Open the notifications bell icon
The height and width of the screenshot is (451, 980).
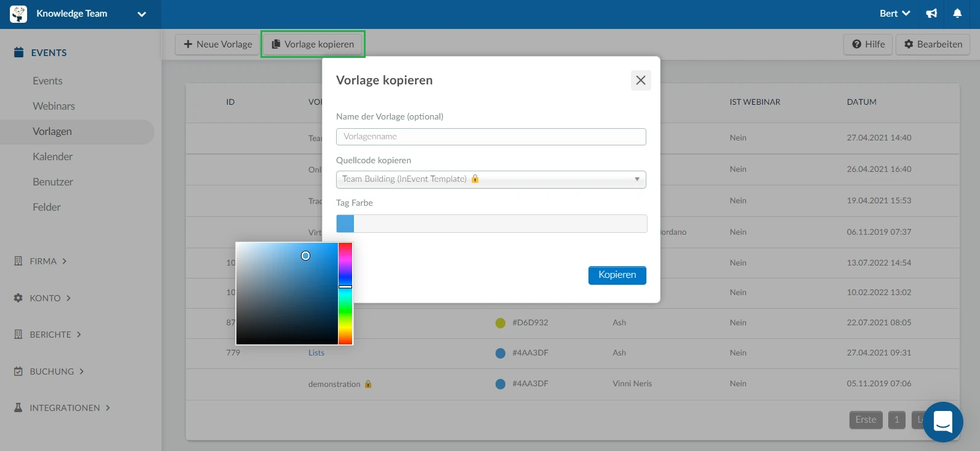pos(957,14)
